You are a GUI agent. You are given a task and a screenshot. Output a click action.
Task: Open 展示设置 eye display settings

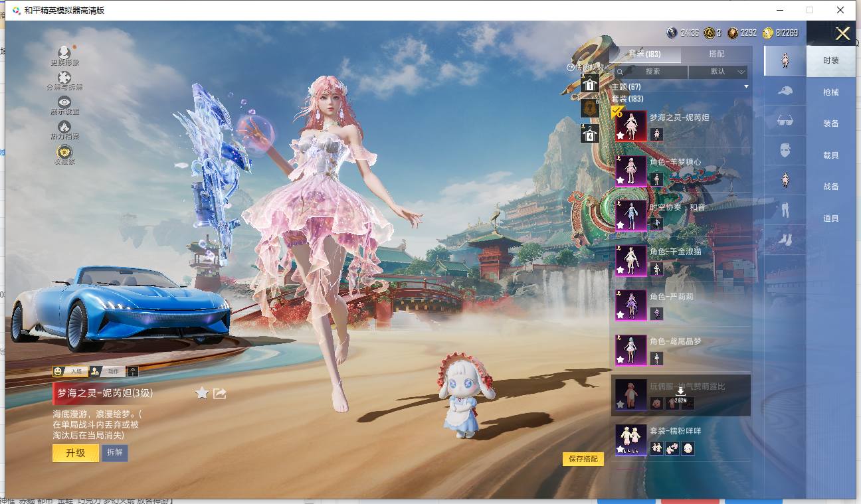tap(64, 102)
